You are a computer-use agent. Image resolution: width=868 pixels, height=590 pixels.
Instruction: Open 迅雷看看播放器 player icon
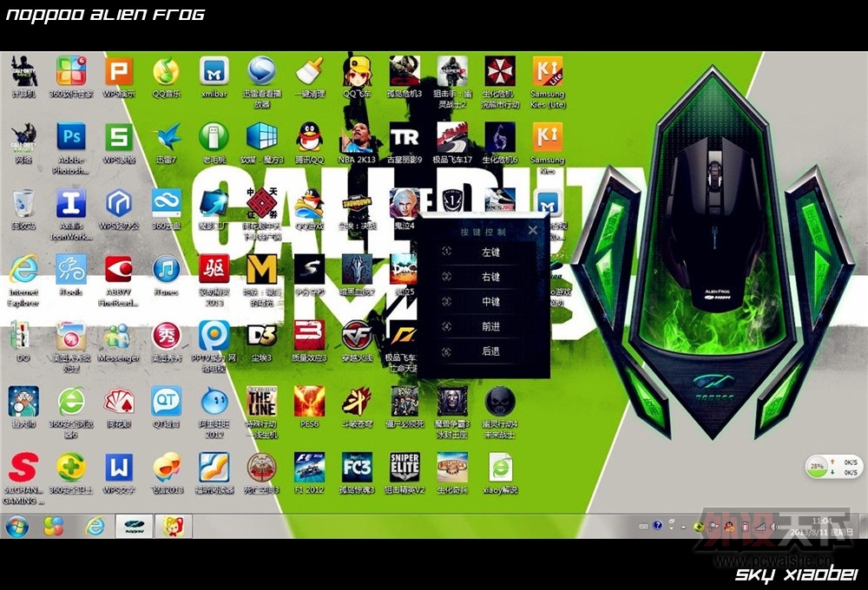tap(262, 71)
